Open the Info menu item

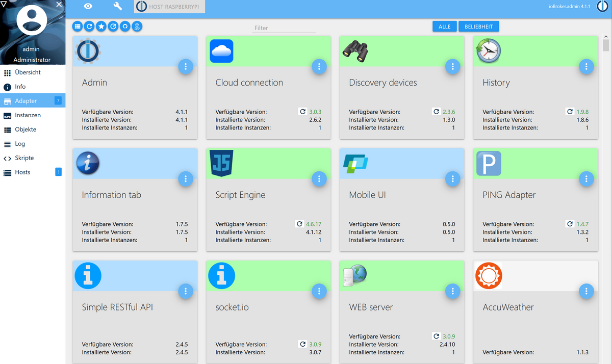(33, 87)
